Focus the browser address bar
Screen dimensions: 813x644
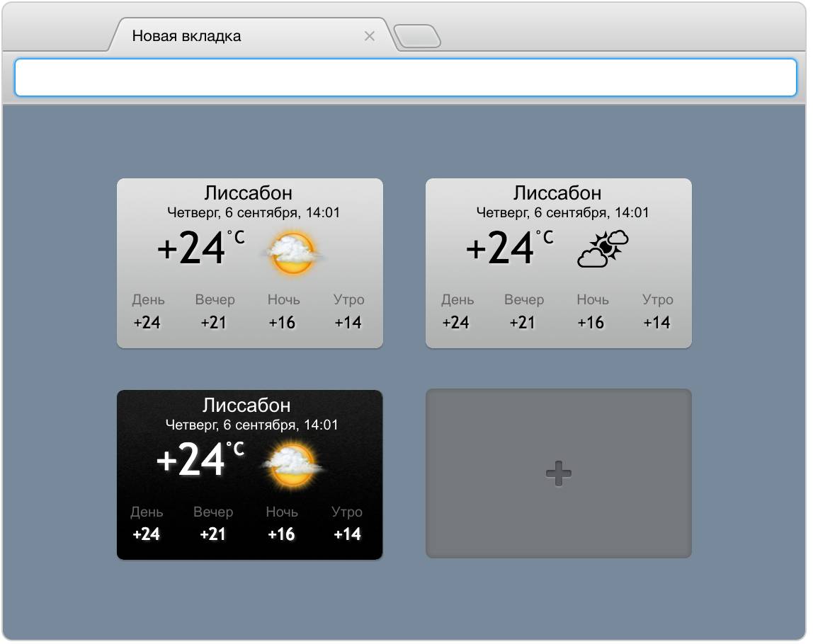click(x=405, y=77)
